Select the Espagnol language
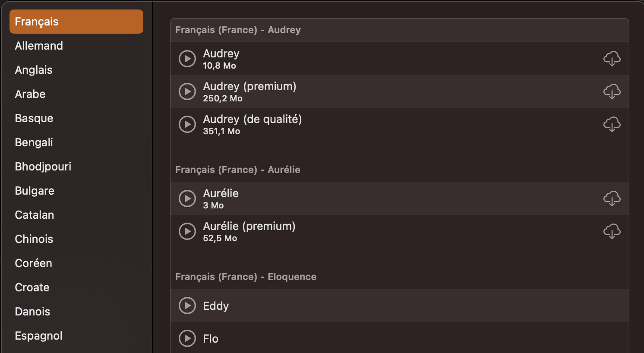This screenshot has height=353, width=644. click(39, 336)
